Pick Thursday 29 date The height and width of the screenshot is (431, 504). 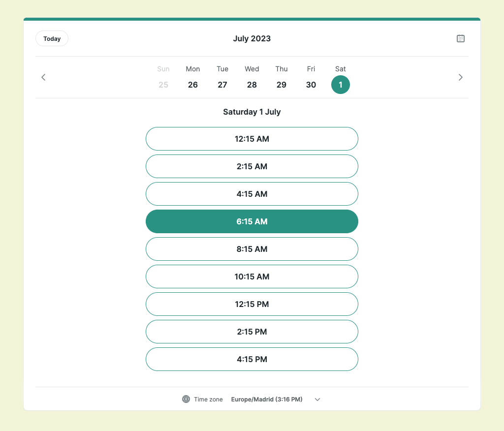pos(282,84)
